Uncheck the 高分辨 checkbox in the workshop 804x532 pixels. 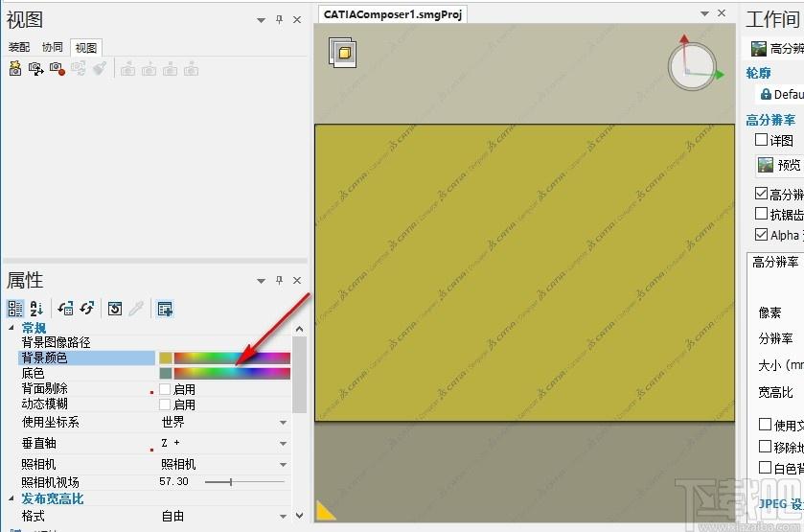click(x=762, y=194)
